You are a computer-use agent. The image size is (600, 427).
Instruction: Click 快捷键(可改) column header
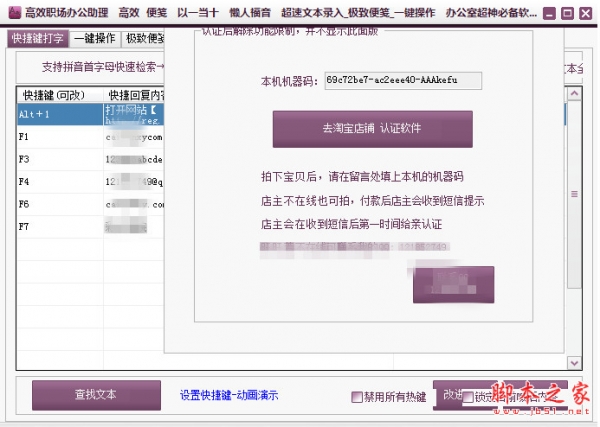click(60, 95)
